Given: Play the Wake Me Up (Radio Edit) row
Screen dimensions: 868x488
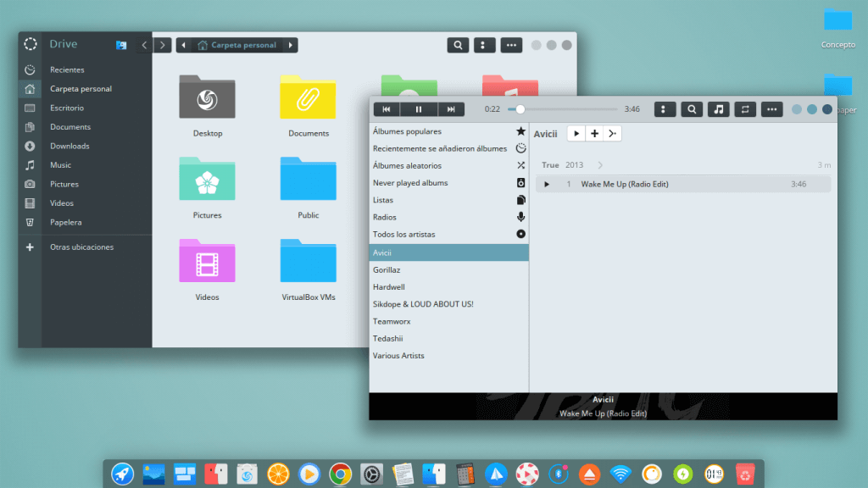Looking at the screenshot, I should [683, 184].
